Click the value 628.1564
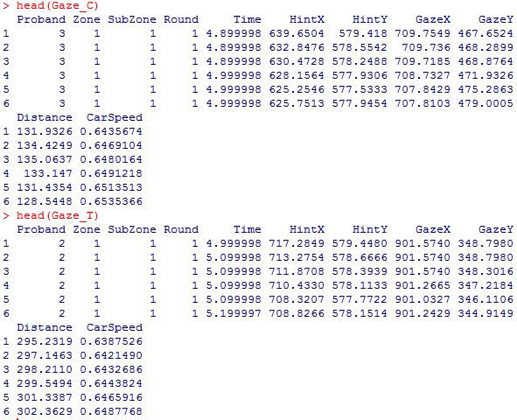 tap(297, 75)
